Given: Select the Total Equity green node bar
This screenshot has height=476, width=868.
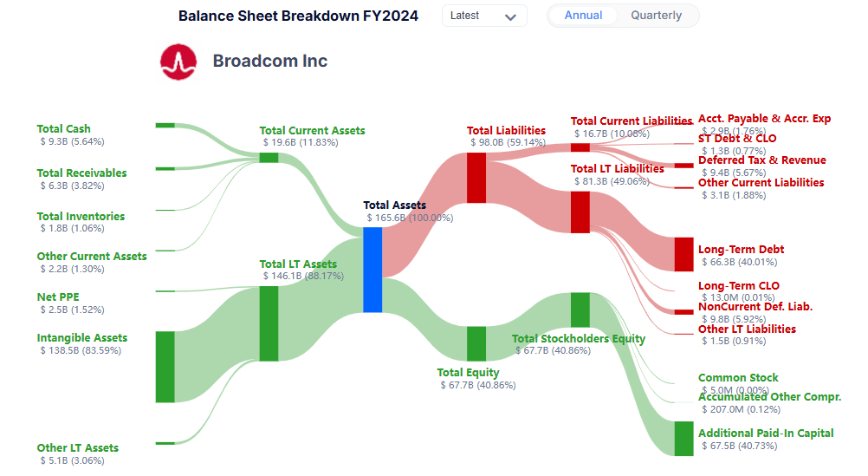Looking at the screenshot, I should click(x=476, y=343).
